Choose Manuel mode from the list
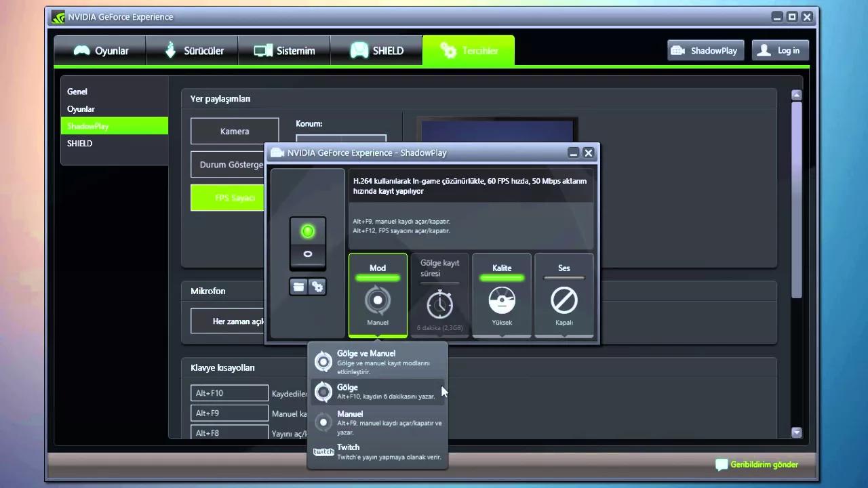 pos(378,423)
